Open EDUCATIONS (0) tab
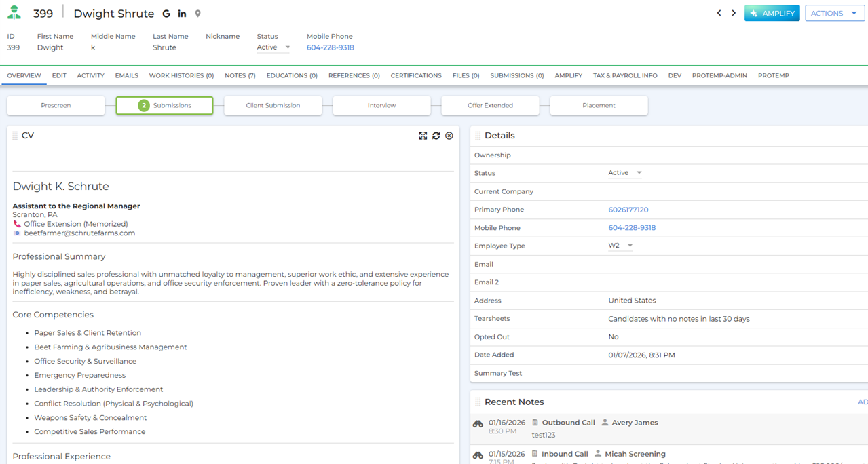 click(292, 75)
